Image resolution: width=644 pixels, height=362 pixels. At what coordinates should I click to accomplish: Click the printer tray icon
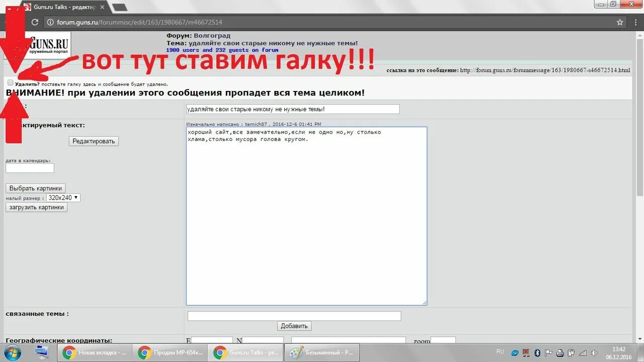click(560, 353)
